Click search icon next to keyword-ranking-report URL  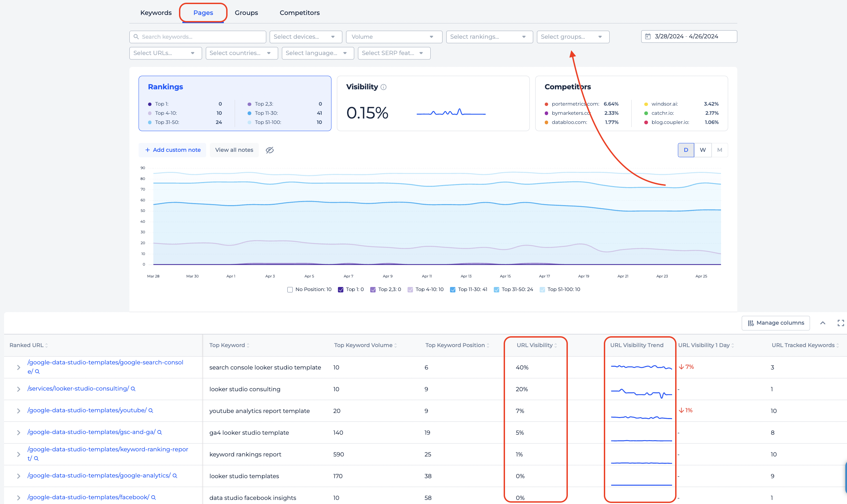click(x=36, y=458)
